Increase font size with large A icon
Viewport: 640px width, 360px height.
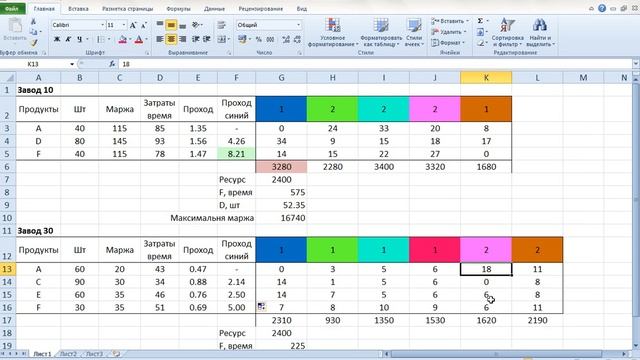pyautogui.click(x=133, y=25)
